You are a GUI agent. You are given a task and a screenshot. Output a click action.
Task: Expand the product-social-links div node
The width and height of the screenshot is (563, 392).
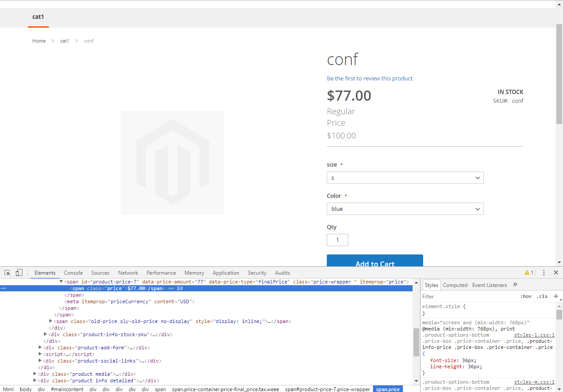click(40, 361)
